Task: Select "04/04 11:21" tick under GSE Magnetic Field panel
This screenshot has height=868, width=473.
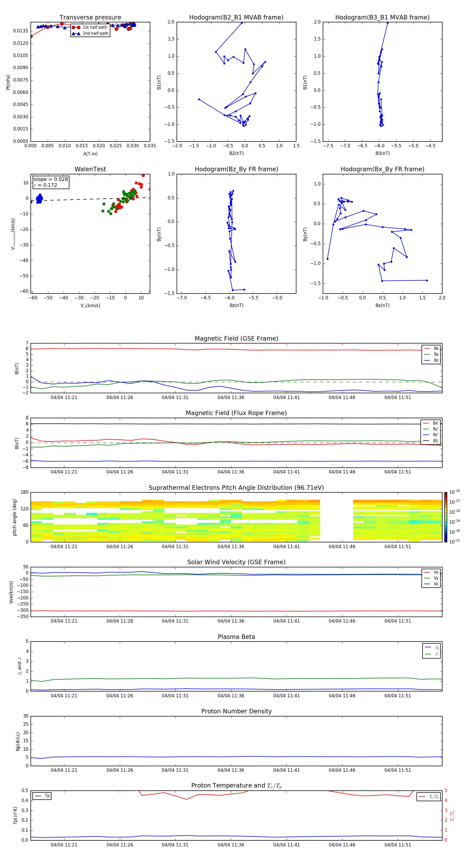Action: (x=64, y=398)
